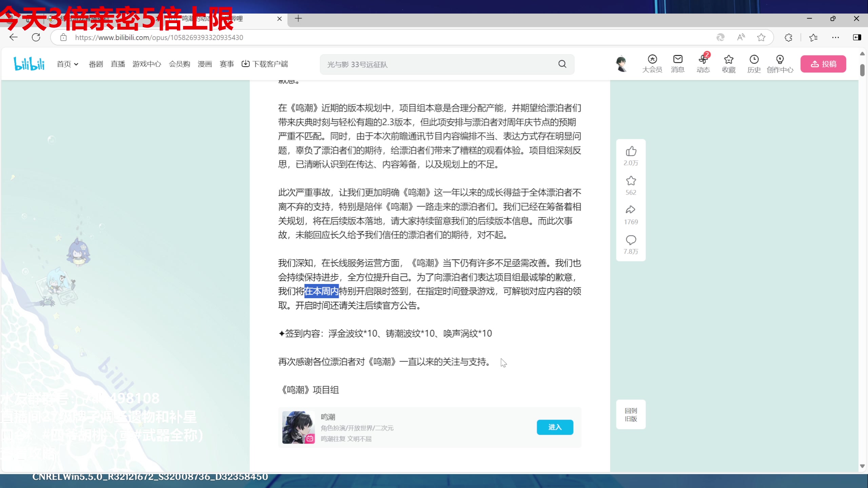Open the 消息 messages icon
The image size is (868, 488).
[x=678, y=64]
